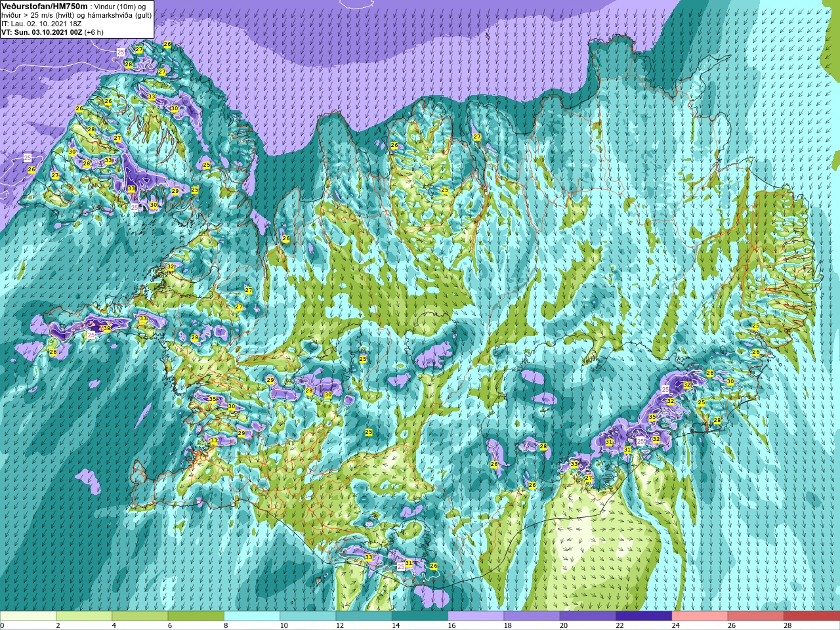Click the dark indigo 22–24 legend swatch
This screenshot has width=840, height=630.
(x=644, y=616)
